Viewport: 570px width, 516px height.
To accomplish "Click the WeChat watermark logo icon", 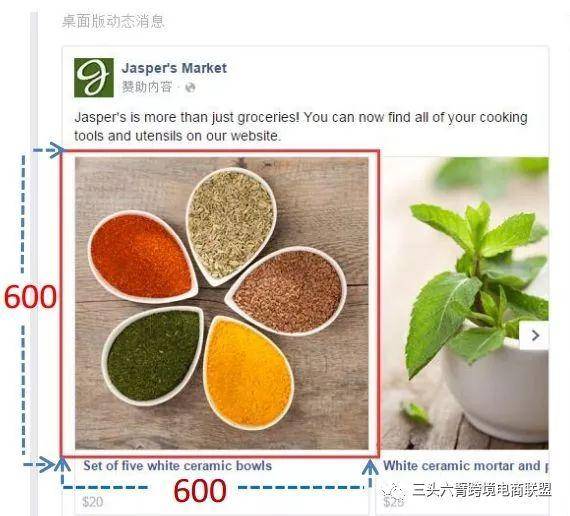I will [x=394, y=491].
